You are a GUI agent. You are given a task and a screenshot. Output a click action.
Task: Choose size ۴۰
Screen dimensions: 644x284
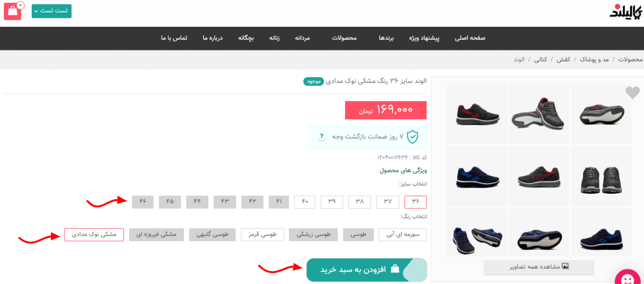(x=305, y=202)
